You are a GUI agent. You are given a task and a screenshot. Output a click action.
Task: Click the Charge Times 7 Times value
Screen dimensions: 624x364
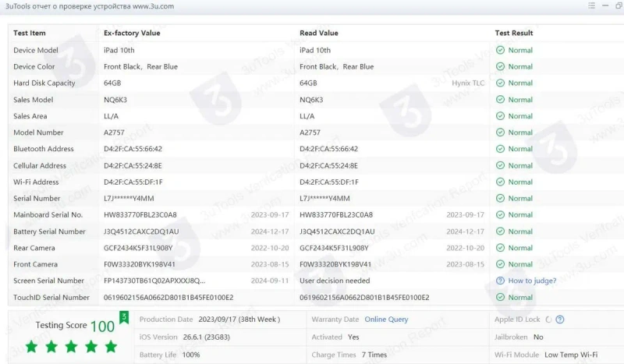pos(374,355)
